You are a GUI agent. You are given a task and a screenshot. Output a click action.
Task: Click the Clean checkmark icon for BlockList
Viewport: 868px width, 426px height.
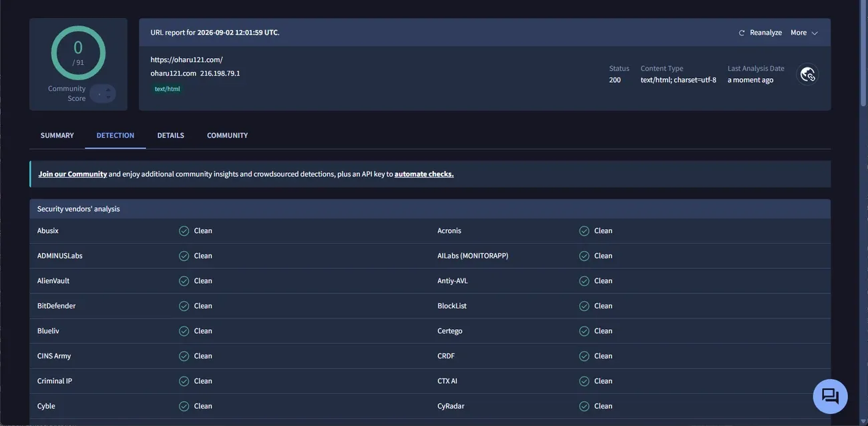point(584,306)
